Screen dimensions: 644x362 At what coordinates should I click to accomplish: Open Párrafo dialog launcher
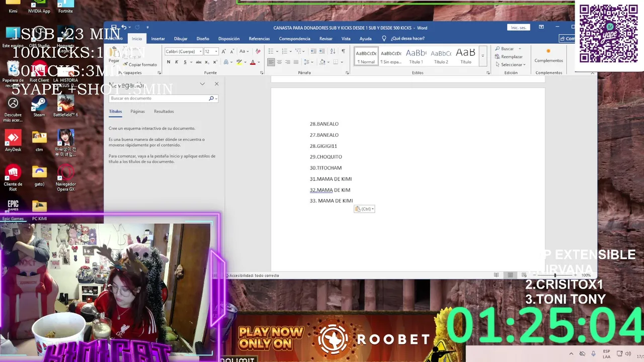point(347,73)
